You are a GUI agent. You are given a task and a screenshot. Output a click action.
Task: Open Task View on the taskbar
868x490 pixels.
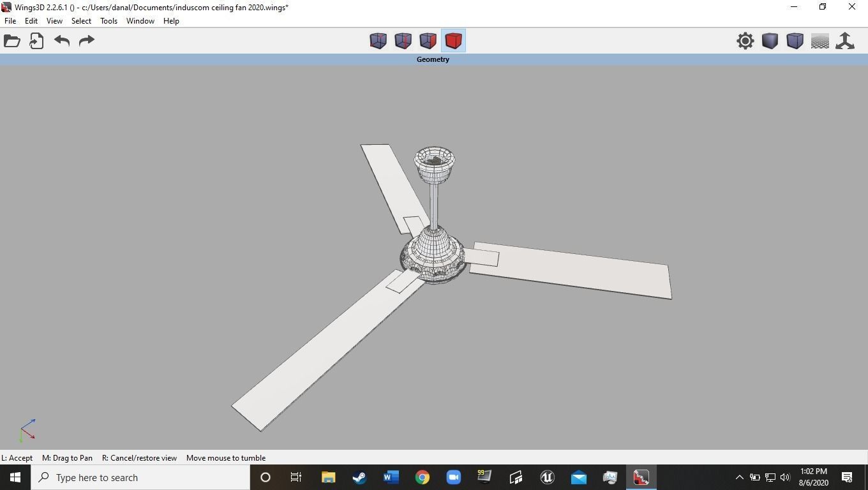296,477
